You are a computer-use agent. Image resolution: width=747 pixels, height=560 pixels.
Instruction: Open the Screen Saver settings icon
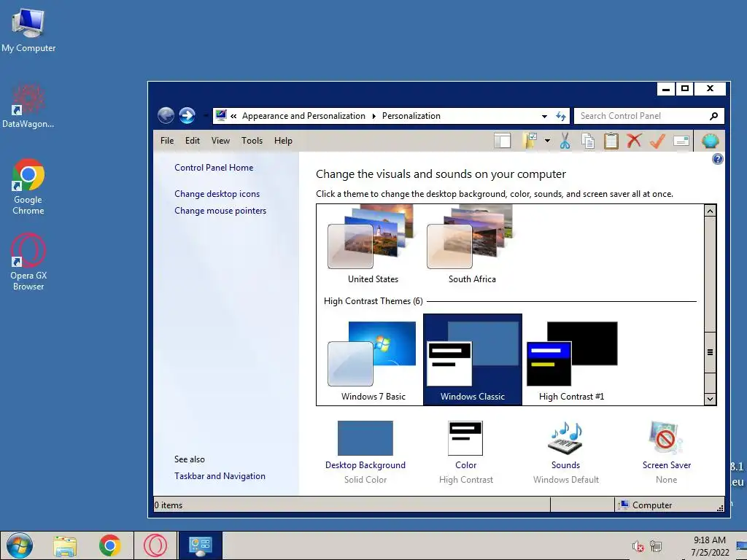coord(666,438)
